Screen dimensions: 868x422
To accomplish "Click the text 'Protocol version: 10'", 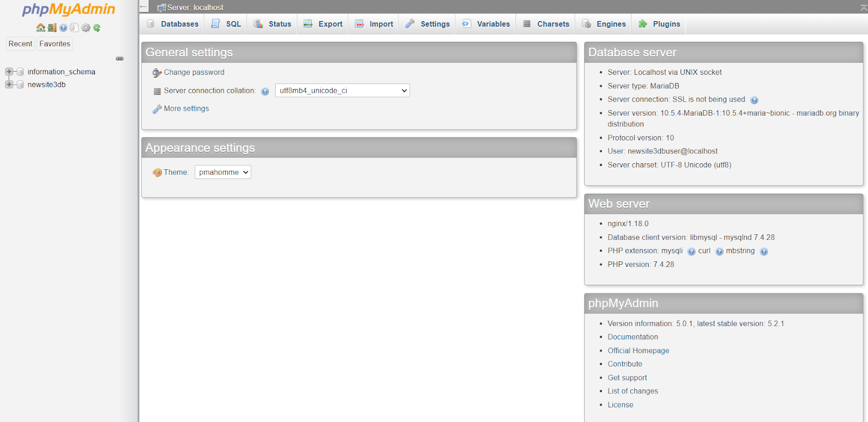I will (641, 138).
